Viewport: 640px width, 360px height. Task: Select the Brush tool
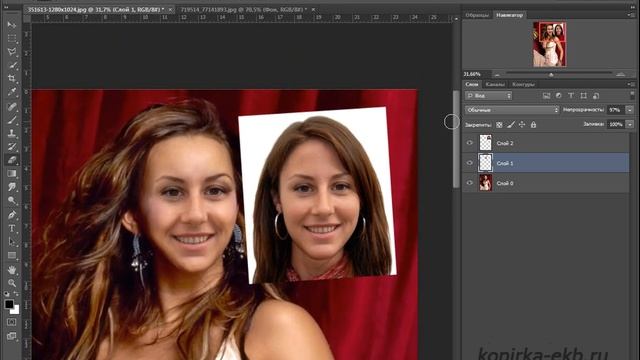(12, 120)
